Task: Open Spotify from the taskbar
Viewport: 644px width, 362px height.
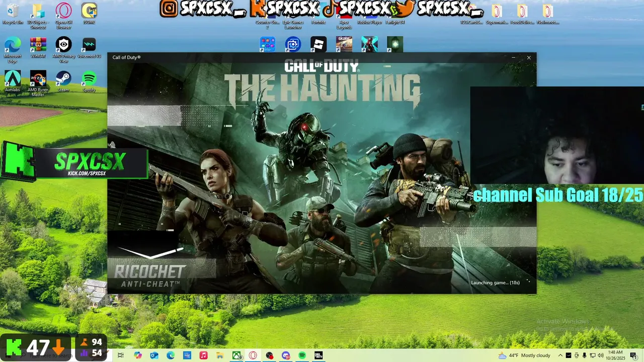Action: [x=302, y=355]
